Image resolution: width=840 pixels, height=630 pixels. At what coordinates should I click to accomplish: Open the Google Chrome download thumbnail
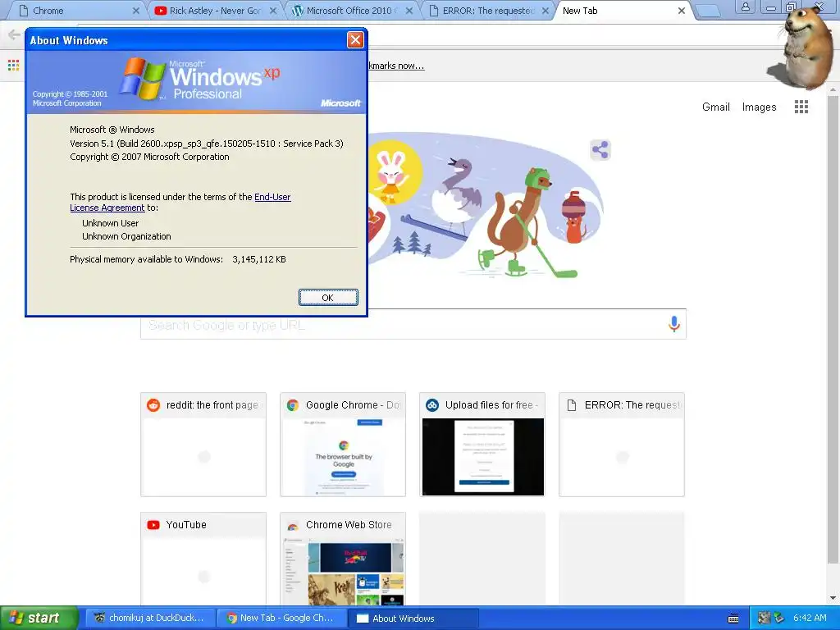[x=343, y=445]
